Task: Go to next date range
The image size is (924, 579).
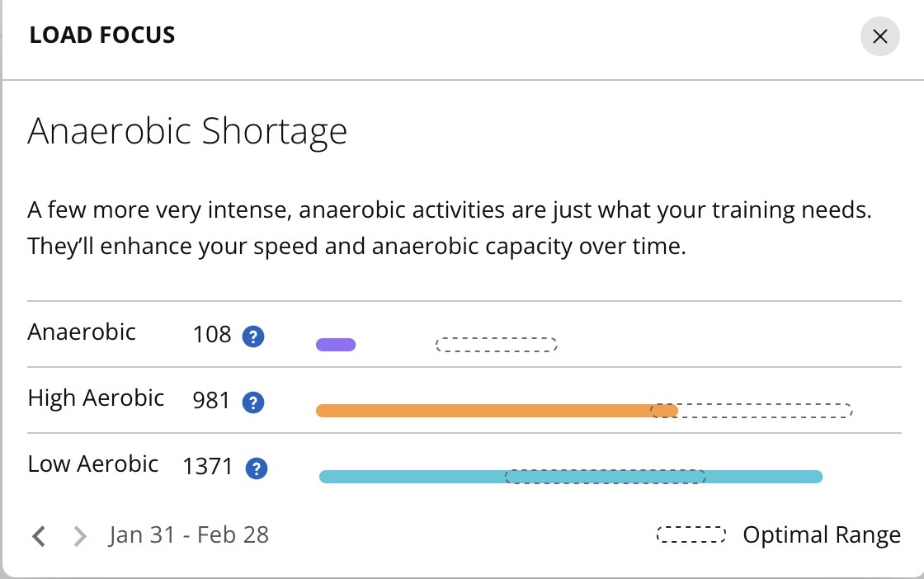Action: 80,536
